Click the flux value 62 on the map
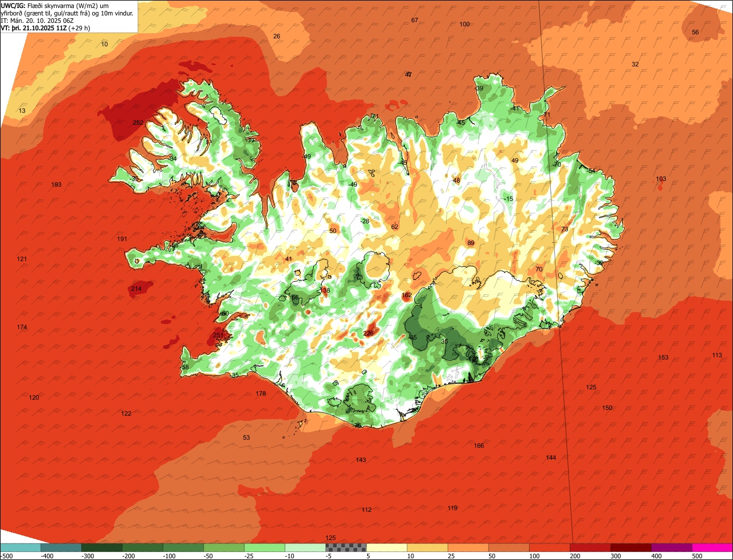Viewport: 733px width, 560px height. pyautogui.click(x=395, y=227)
